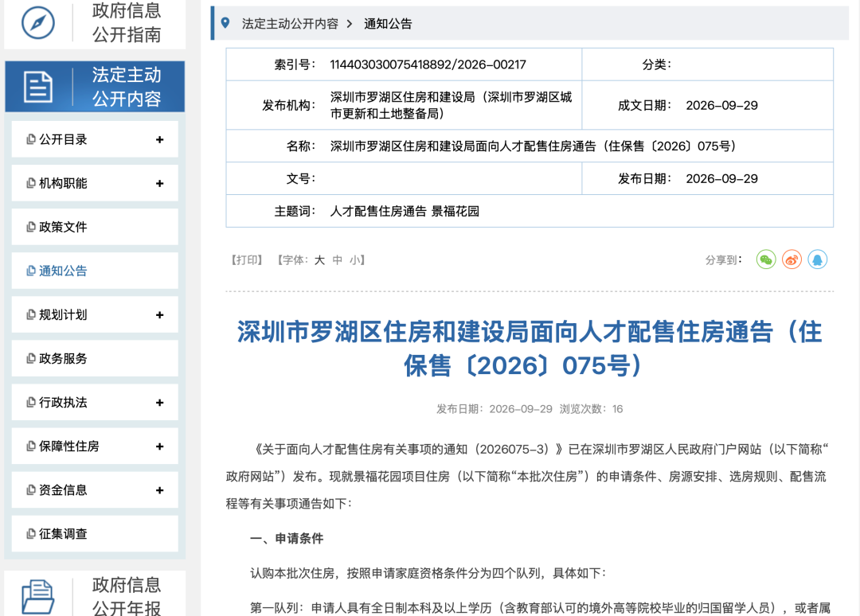Expand the 保障性住房 plus sign
860x616 pixels.
click(159, 446)
